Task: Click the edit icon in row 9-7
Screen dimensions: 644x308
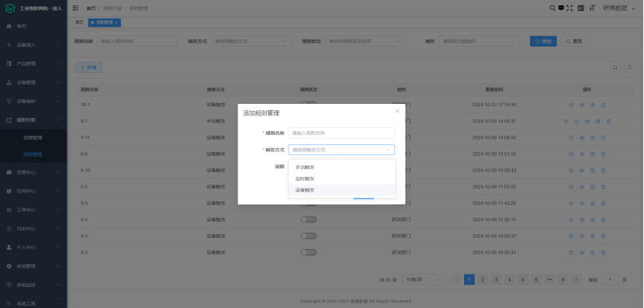Action: 566,121
